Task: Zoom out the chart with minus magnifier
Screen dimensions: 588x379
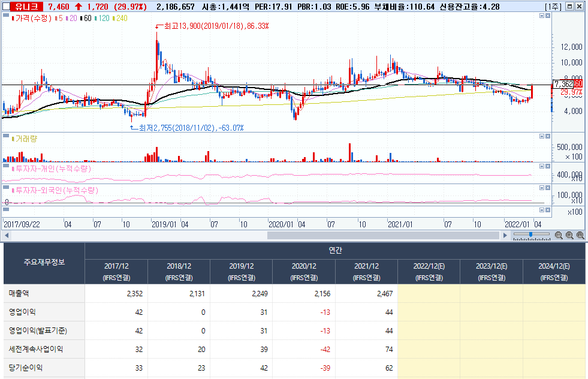Action: pos(559,235)
